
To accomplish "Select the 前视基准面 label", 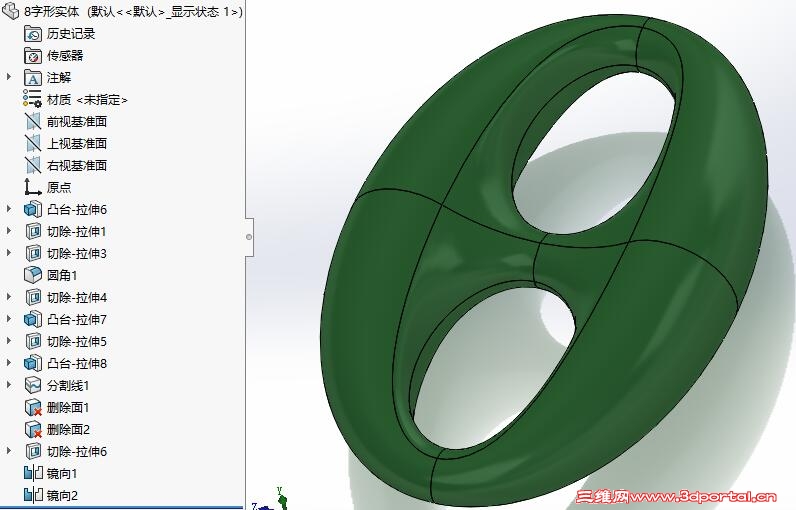I will point(77,122).
